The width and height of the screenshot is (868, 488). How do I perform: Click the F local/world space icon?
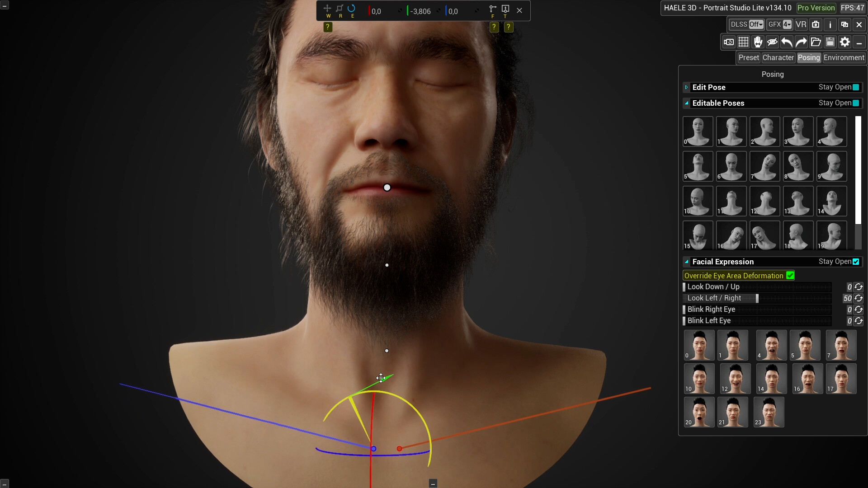pyautogui.click(x=493, y=9)
